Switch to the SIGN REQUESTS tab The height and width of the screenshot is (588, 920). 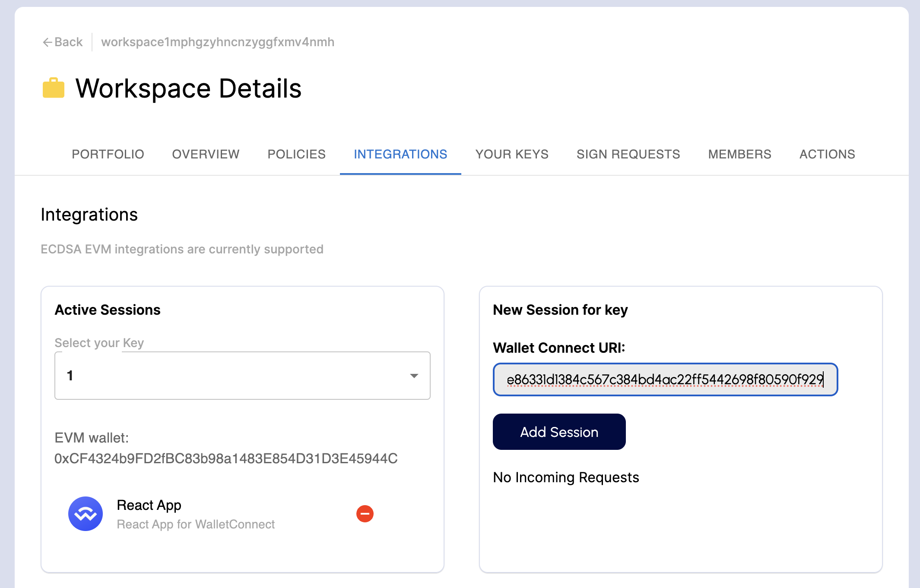pyautogui.click(x=628, y=154)
